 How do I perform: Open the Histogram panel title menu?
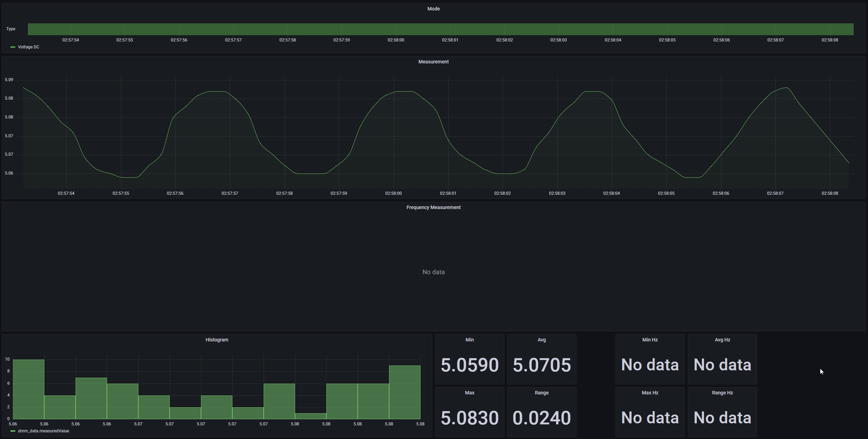click(x=217, y=340)
